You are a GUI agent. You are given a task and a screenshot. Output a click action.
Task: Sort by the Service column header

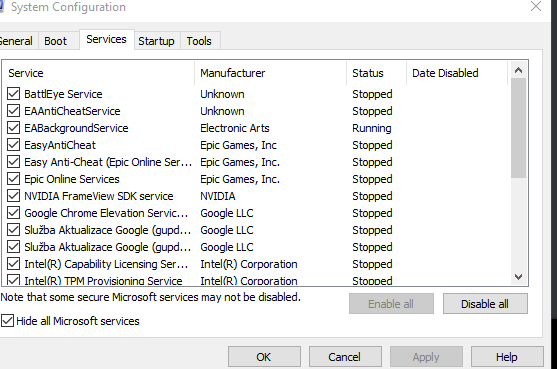point(98,73)
